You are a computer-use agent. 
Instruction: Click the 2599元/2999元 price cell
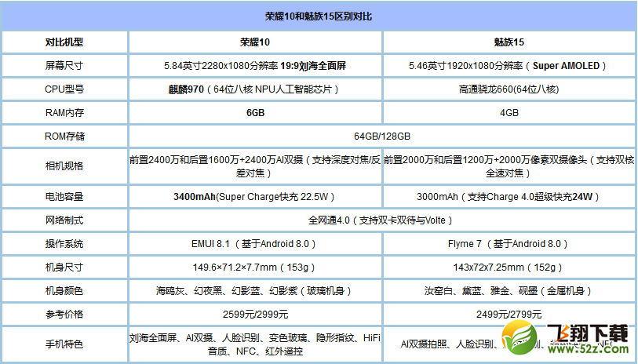pos(255,315)
